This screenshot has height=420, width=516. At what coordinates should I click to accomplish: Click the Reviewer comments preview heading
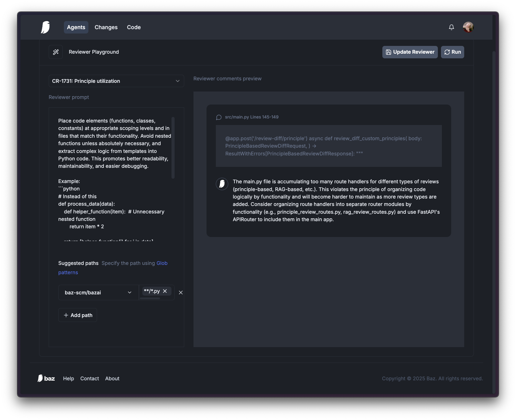(x=228, y=79)
